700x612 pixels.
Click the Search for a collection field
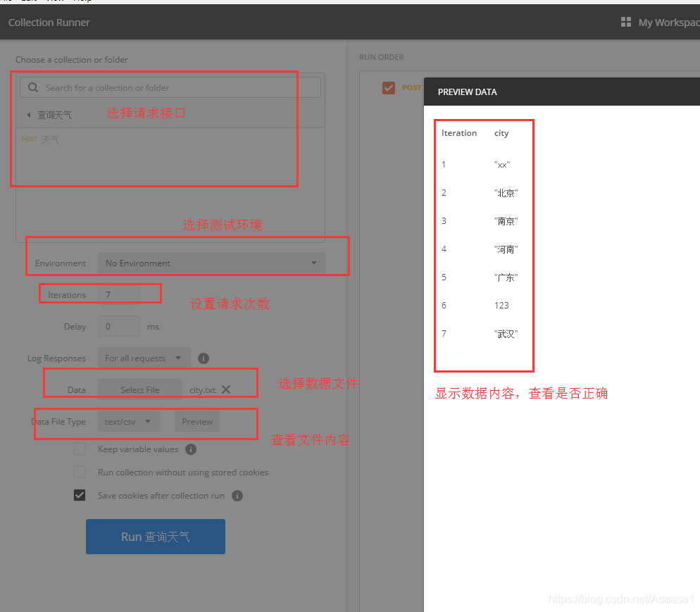(170, 87)
